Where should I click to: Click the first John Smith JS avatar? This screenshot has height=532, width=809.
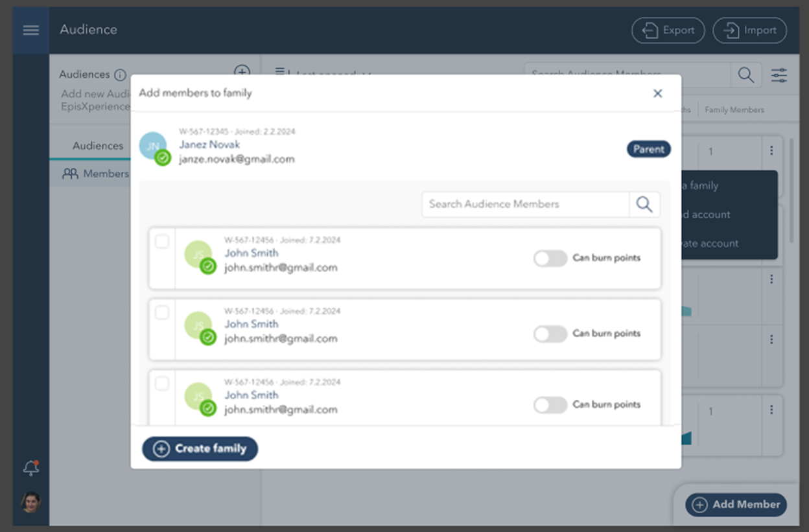point(198,255)
